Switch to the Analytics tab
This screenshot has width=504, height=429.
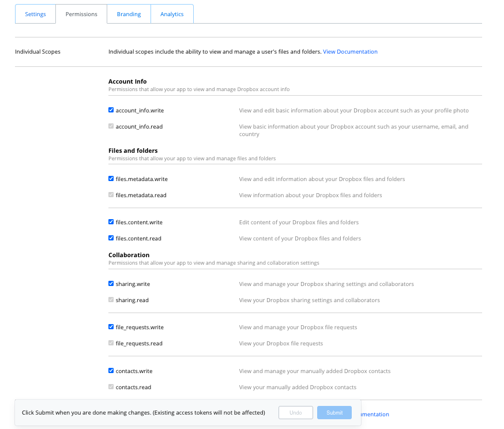171,14
